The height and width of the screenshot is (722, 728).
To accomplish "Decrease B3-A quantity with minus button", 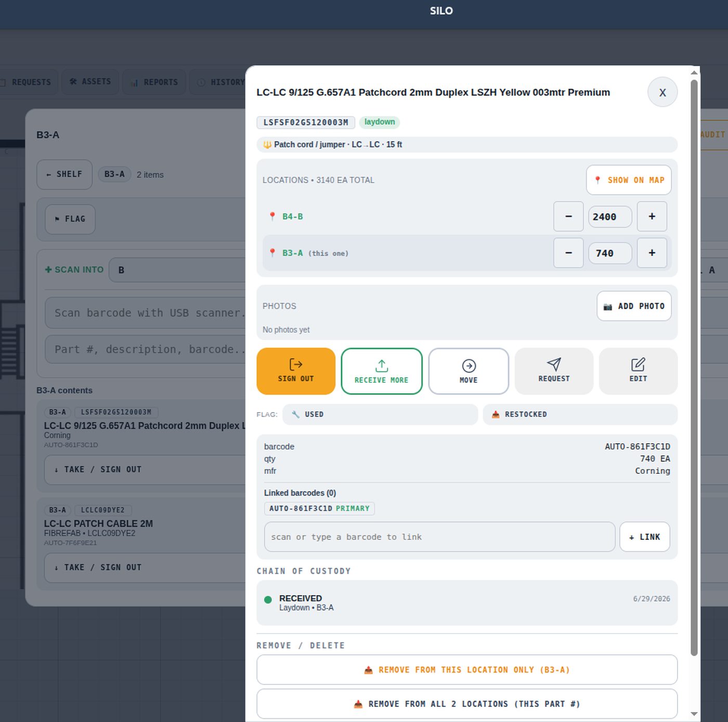I will click(568, 253).
